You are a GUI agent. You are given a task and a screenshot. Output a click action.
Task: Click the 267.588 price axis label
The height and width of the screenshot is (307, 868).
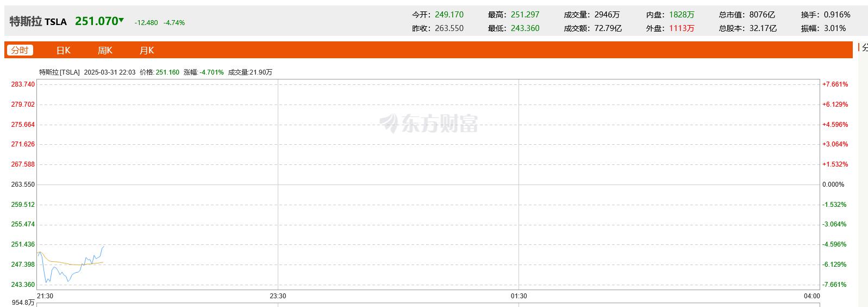click(x=23, y=164)
